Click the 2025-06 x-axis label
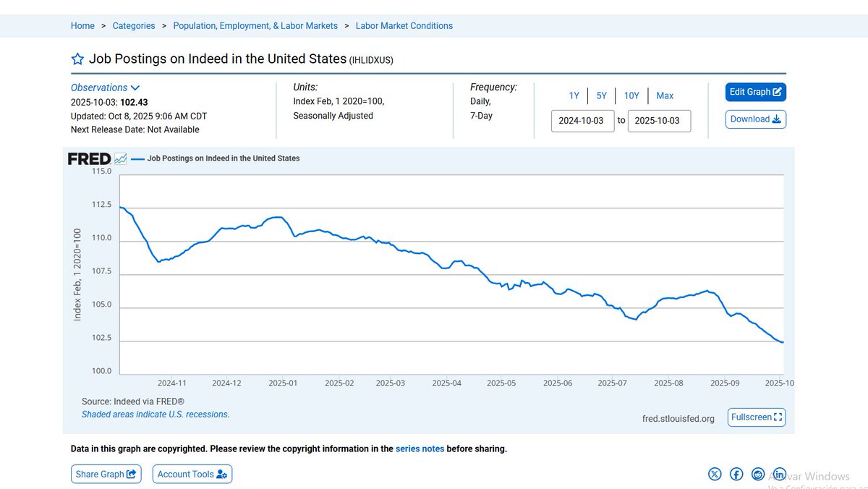 point(558,383)
